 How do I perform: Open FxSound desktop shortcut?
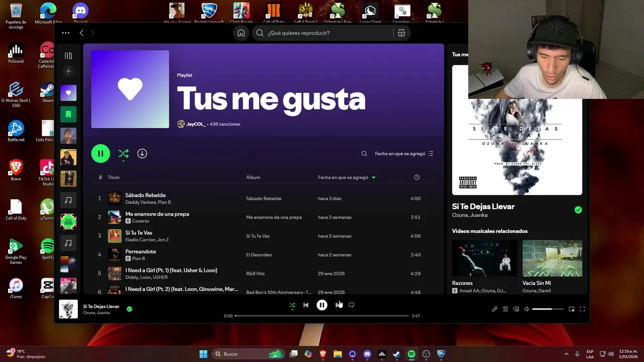pos(16,53)
